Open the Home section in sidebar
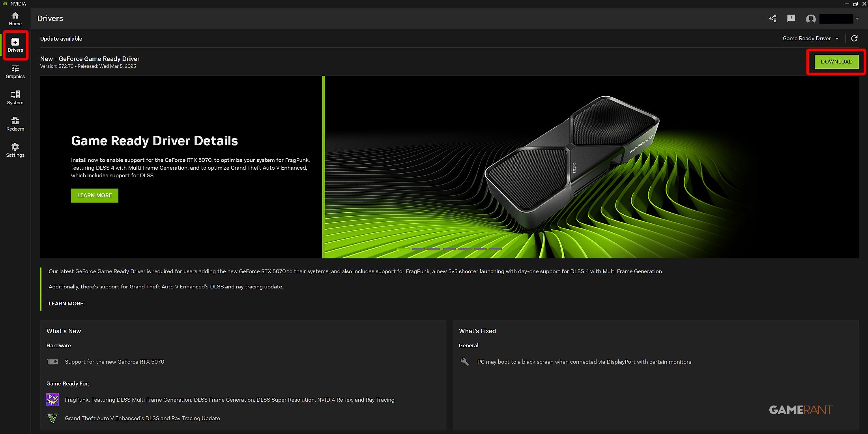 tap(15, 19)
